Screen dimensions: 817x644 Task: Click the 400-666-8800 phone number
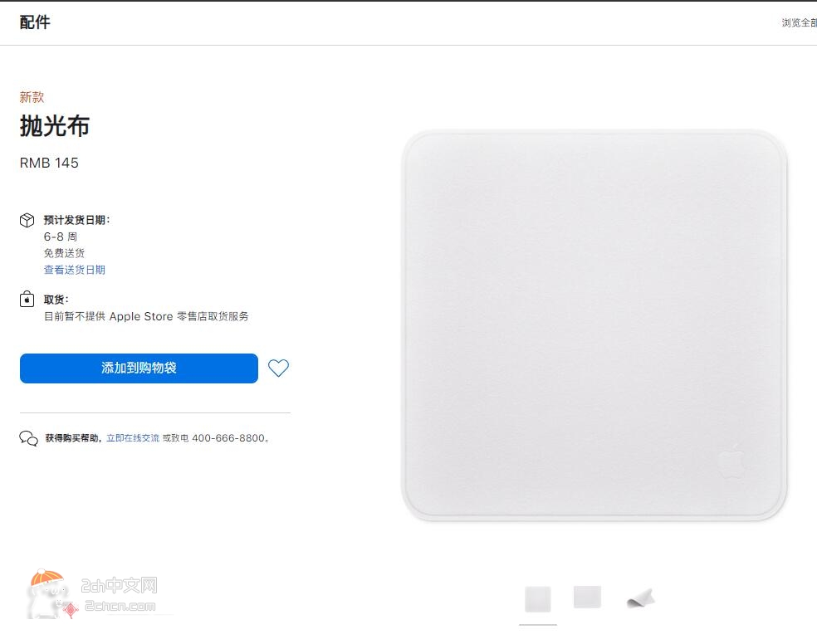click(228, 438)
